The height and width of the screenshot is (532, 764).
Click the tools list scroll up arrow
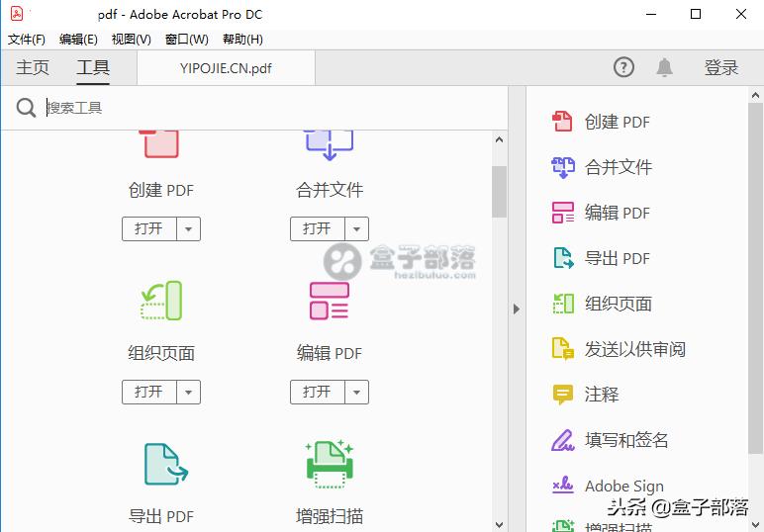(499, 139)
